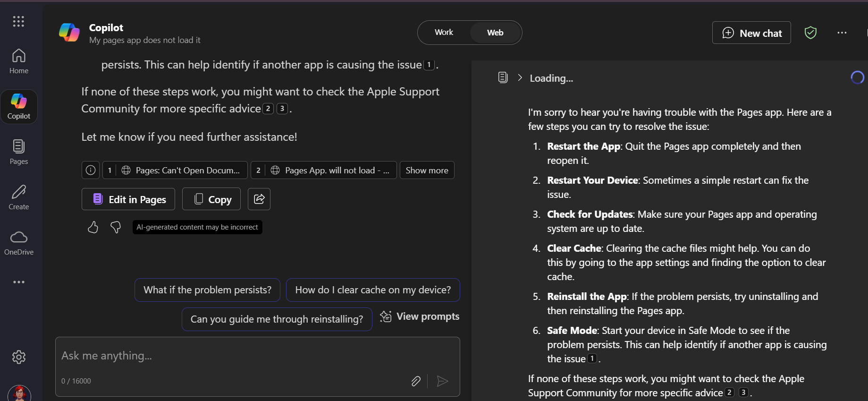This screenshot has width=868, height=401.
Task: Open the protection shield icon
Action: point(810,33)
